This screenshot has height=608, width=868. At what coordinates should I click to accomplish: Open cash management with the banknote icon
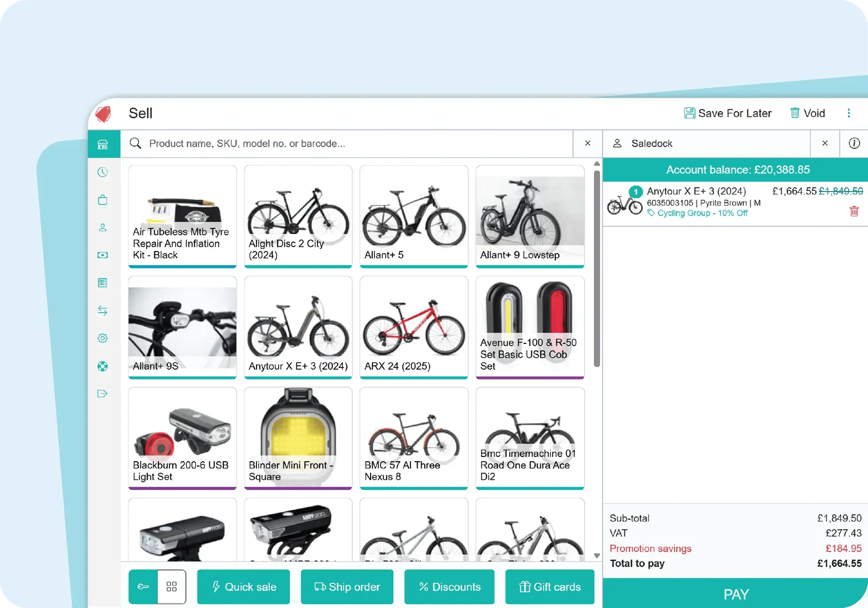103,255
